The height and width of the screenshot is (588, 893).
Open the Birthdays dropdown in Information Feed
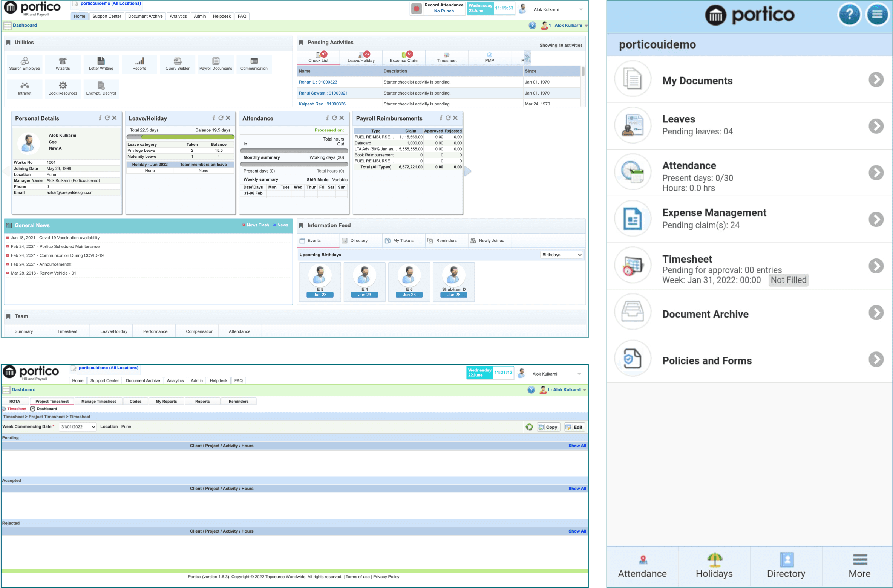coord(561,255)
